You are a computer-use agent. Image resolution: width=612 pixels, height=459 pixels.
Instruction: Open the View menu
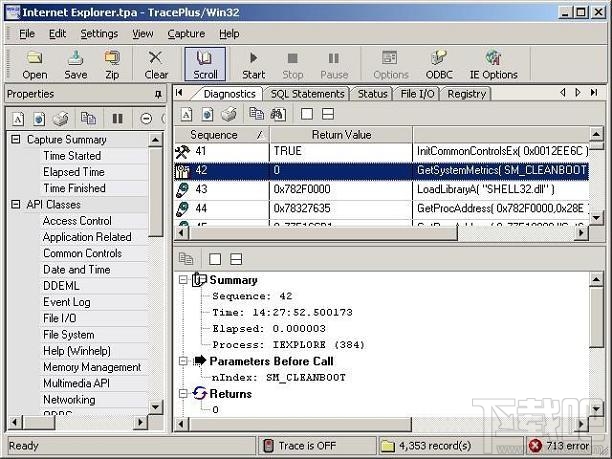click(x=142, y=34)
